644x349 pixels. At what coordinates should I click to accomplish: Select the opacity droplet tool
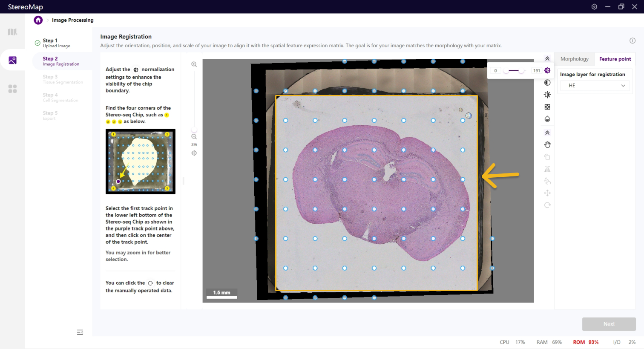(x=547, y=119)
